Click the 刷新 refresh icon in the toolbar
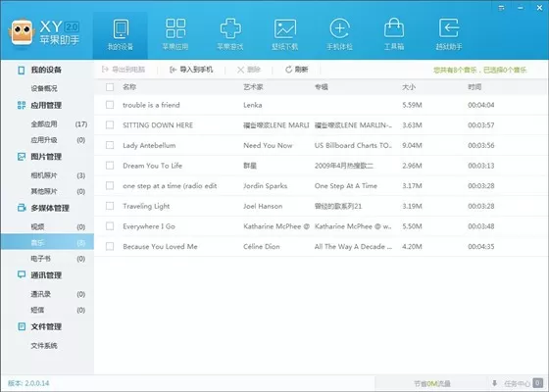The height and width of the screenshot is (392, 549). coord(288,70)
